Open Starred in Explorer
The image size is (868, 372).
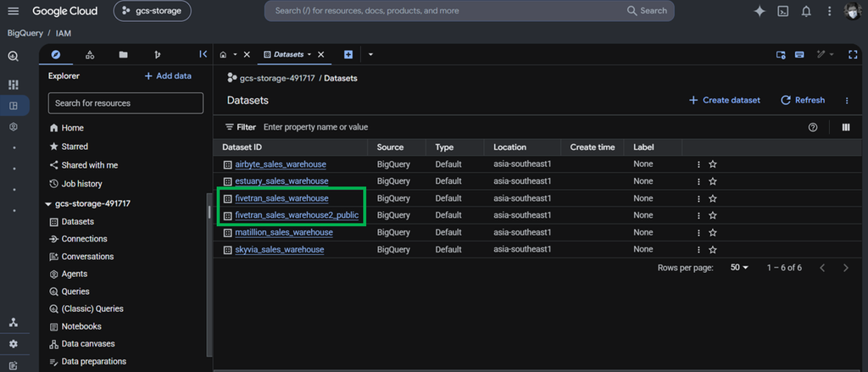(69, 147)
